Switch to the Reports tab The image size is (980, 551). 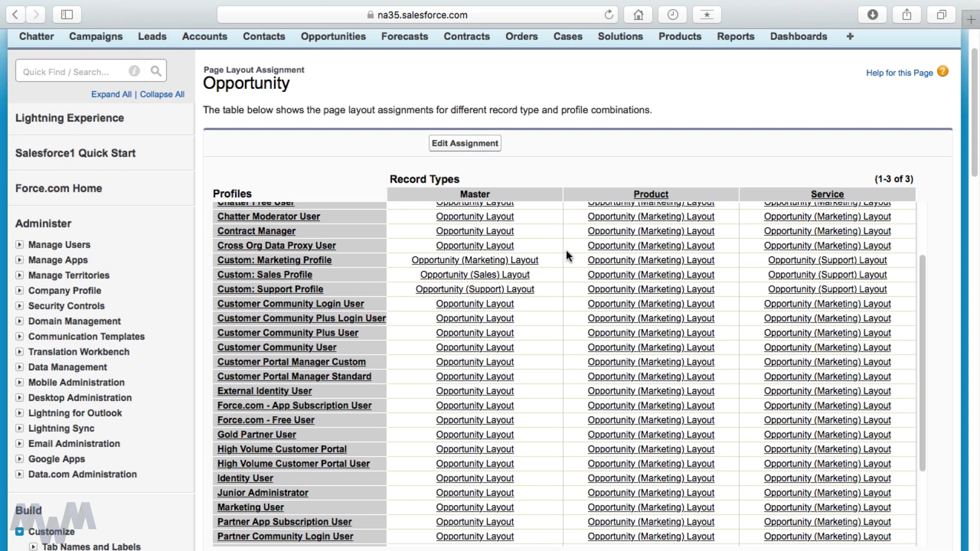pos(735,36)
